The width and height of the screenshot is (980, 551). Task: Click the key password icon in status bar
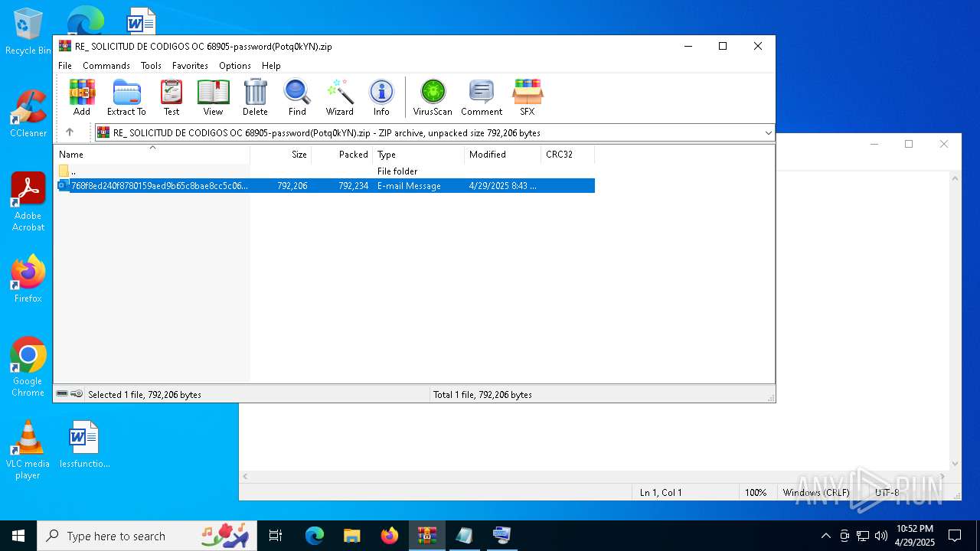77,394
